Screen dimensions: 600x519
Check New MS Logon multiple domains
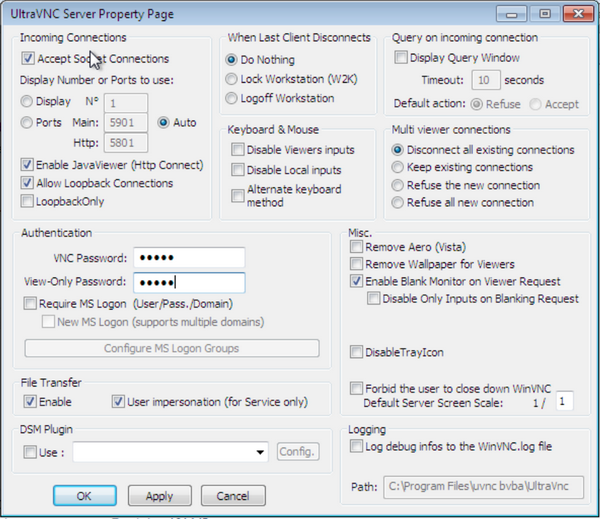(48, 322)
